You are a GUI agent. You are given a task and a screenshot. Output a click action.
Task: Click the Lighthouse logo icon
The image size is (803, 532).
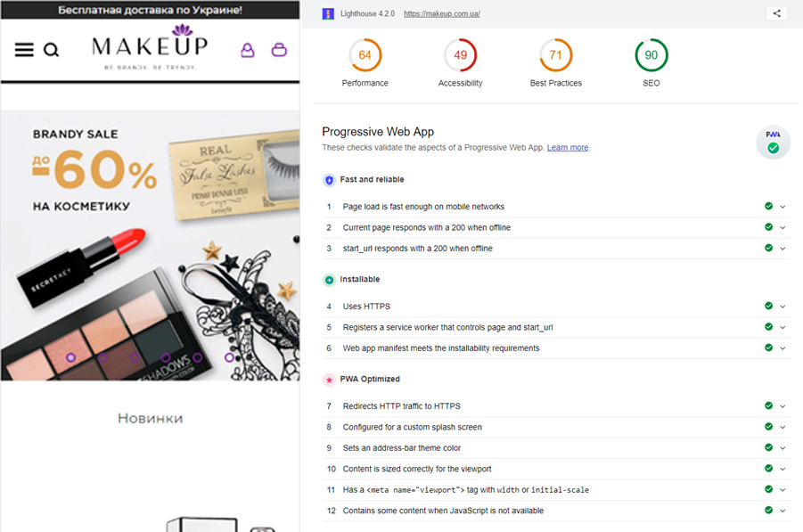328,14
